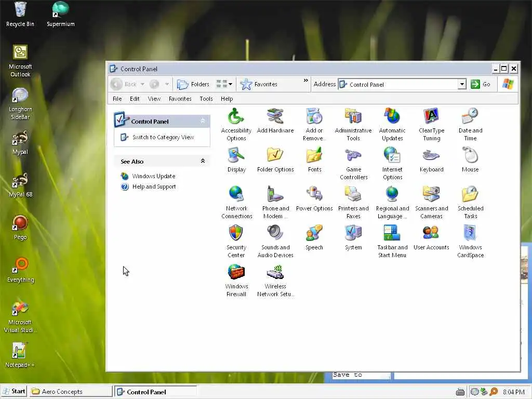This screenshot has height=399, width=532.
Task: Open Folder Options
Action: pos(275,160)
